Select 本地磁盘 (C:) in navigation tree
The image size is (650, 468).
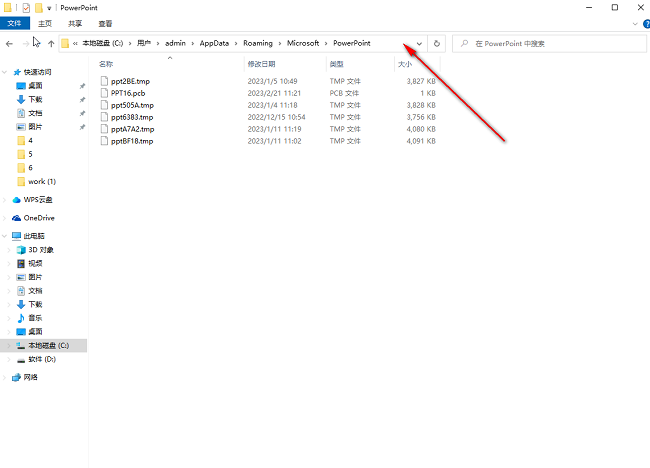click(49, 345)
